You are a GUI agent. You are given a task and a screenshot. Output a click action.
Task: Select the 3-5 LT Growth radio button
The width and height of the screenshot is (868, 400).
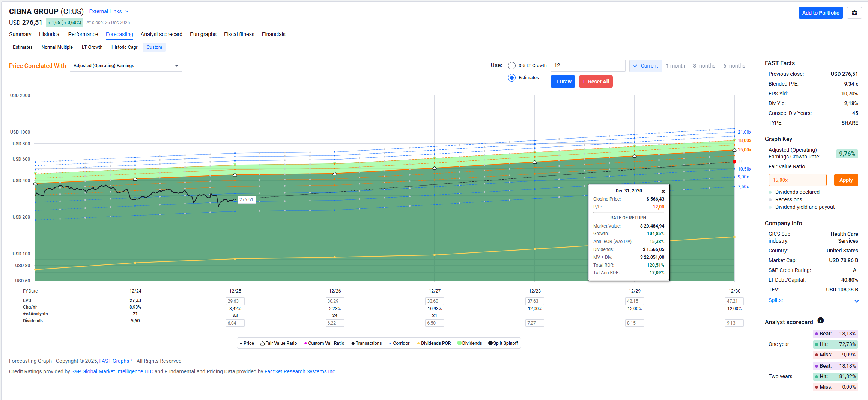click(x=512, y=66)
